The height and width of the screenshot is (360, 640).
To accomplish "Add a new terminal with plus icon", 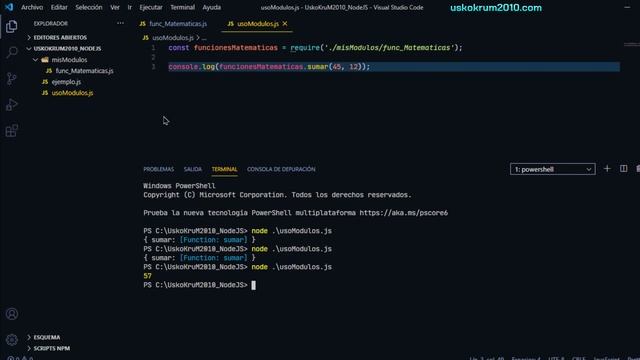I will [x=607, y=169].
